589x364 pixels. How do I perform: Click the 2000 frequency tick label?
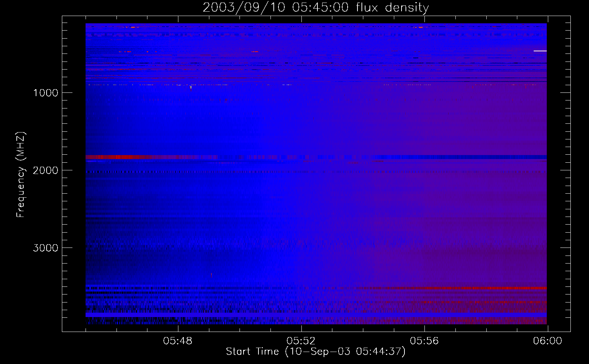pyautogui.click(x=46, y=170)
